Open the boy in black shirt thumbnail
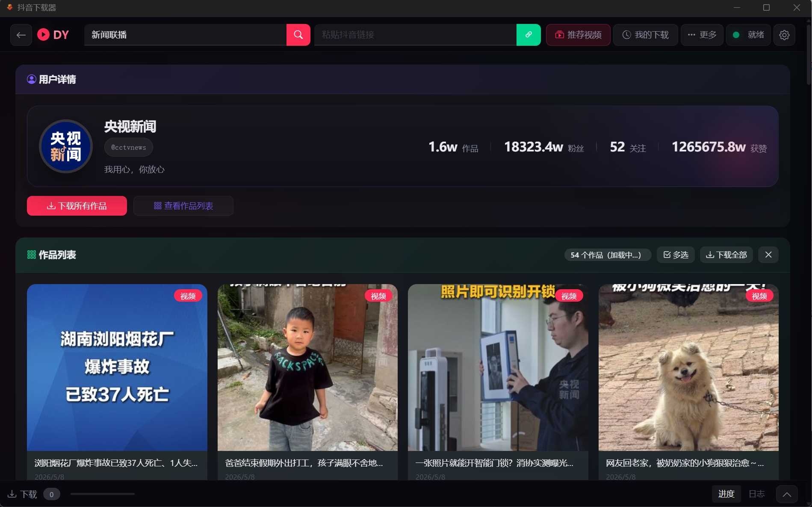Screen dimensions: 812x507 click(x=307, y=367)
